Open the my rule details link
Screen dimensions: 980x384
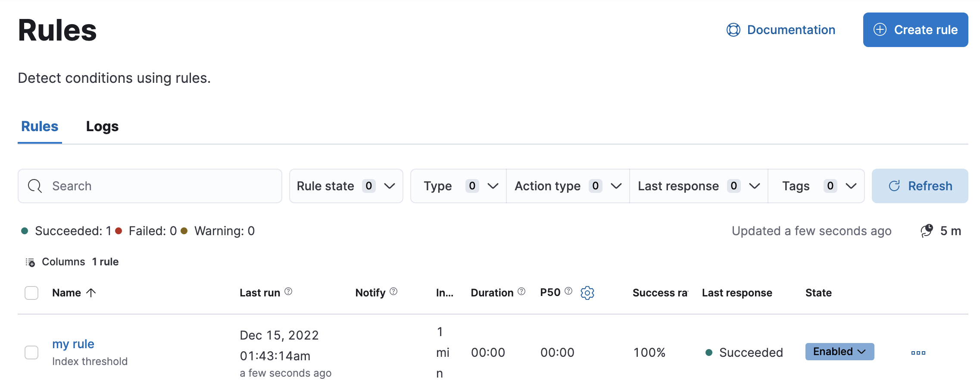73,344
